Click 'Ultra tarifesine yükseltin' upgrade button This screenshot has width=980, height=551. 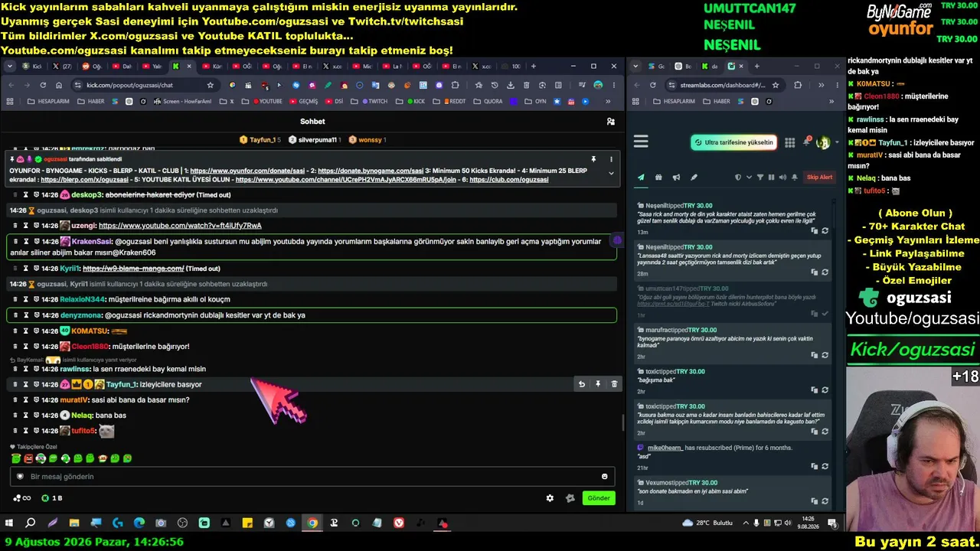pyautogui.click(x=733, y=142)
